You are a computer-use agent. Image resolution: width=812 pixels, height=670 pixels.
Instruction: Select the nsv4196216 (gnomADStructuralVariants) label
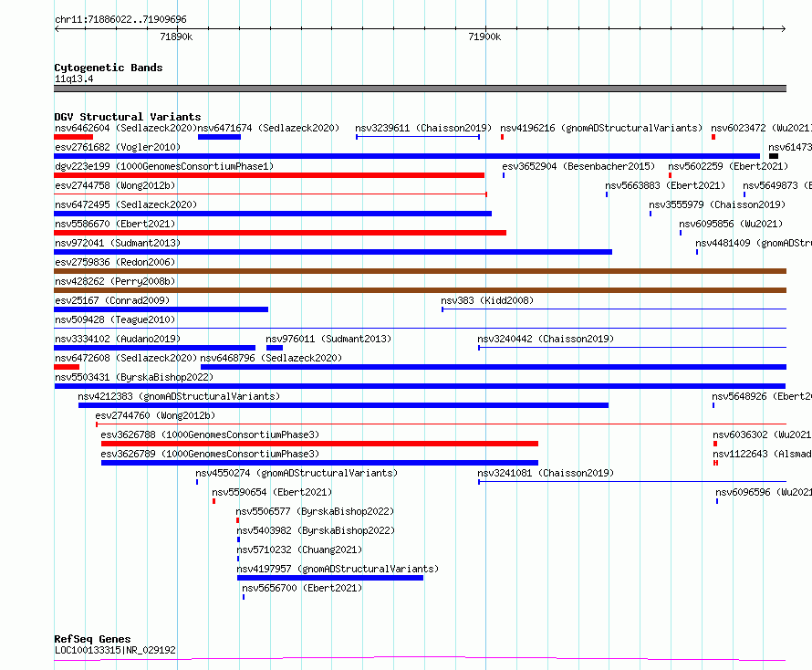(x=601, y=128)
